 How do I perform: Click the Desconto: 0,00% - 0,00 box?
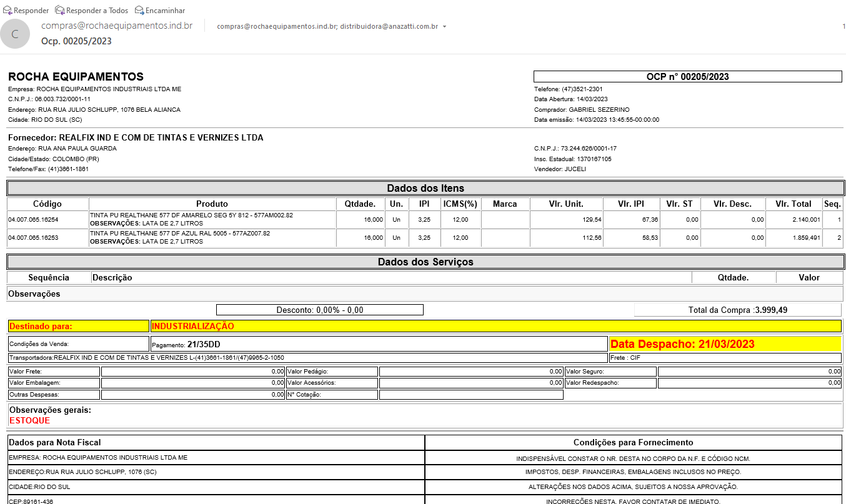[x=319, y=310]
